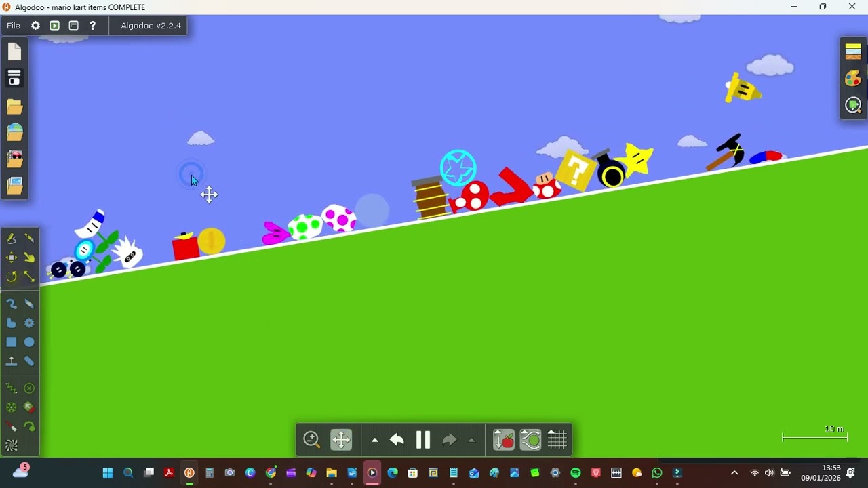Redo the undone action
This screenshot has height=488, width=868.
[x=449, y=440]
